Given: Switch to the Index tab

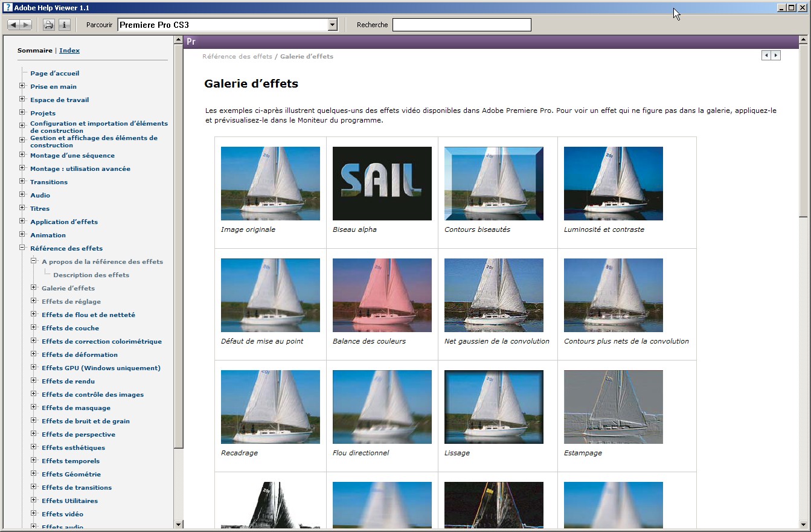Looking at the screenshot, I should coord(69,51).
